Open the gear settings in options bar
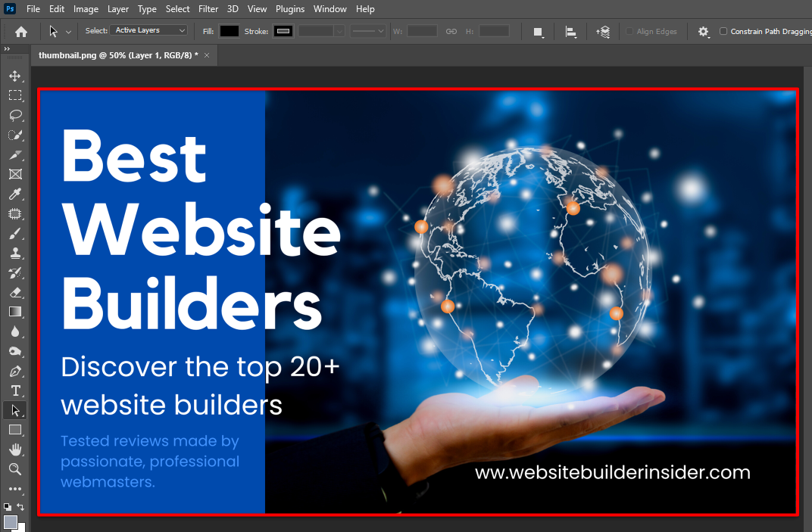This screenshot has height=532, width=812. [x=704, y=32]
